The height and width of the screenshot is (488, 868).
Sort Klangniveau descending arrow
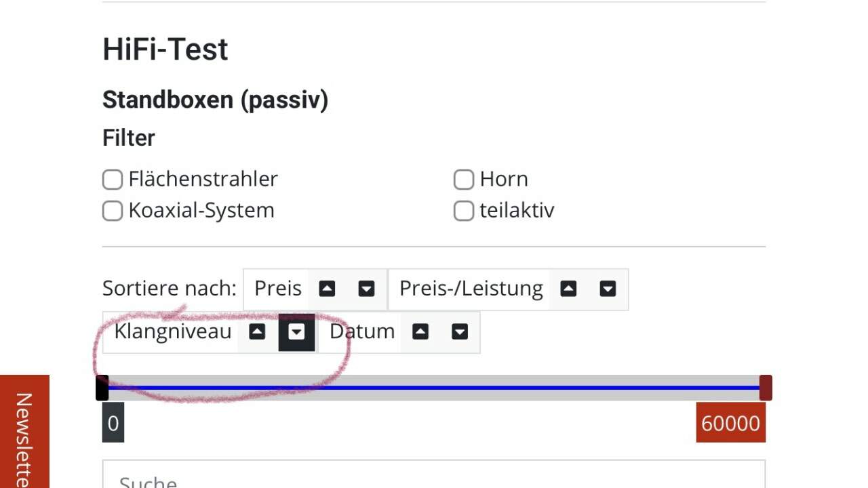point(296,331)
